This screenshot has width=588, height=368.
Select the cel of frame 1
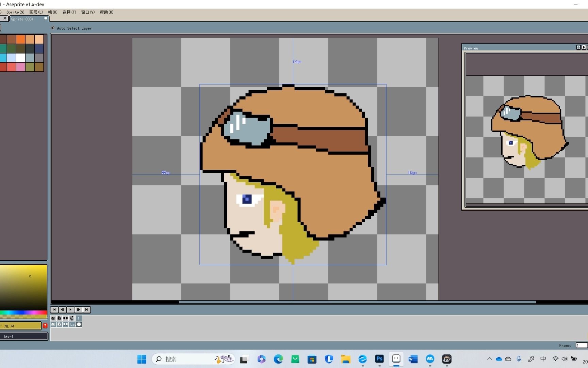79,324
